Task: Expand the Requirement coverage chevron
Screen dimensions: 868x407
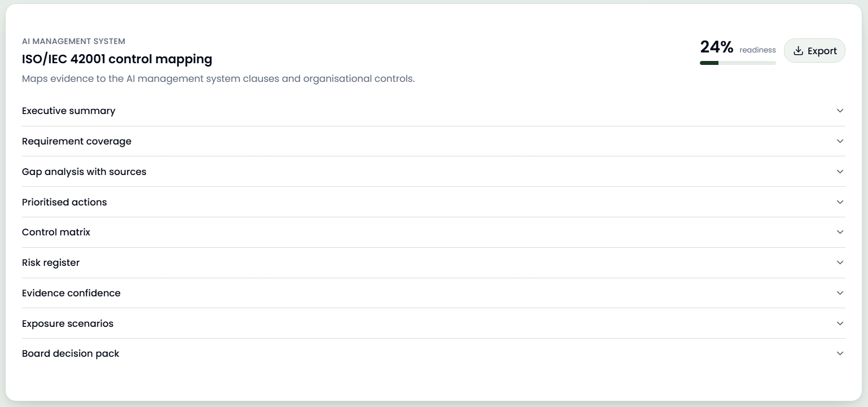Action: pyautogui.click(x=840, y=141)
